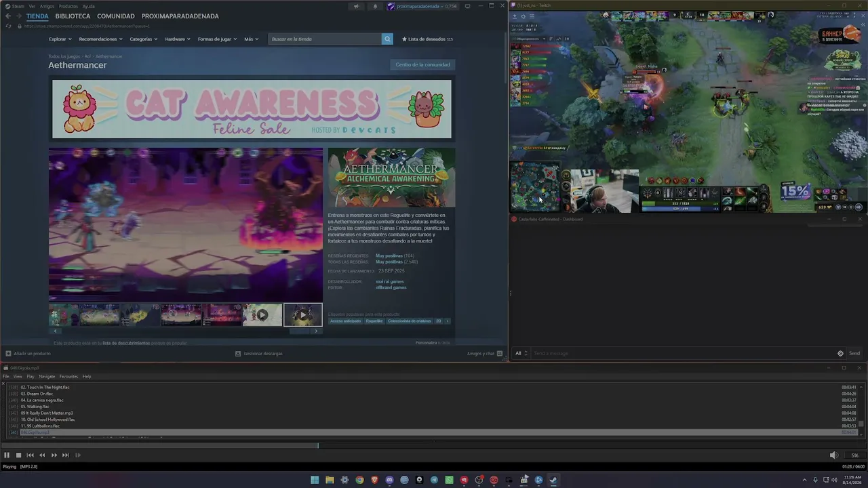Open the Favourites menu in music player
This screenshot has height=488, width=868.
click(x=68, y=377)
